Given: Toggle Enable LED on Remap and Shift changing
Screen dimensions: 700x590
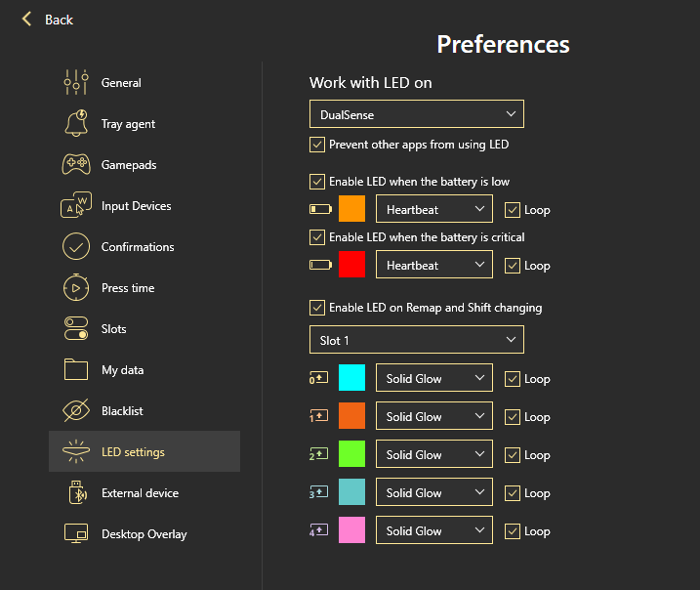Looking at the screenshot, I should click(317, 308).
